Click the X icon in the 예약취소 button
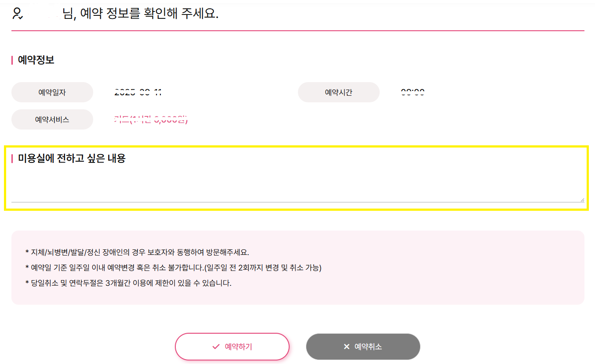 (x=346, y=347)
